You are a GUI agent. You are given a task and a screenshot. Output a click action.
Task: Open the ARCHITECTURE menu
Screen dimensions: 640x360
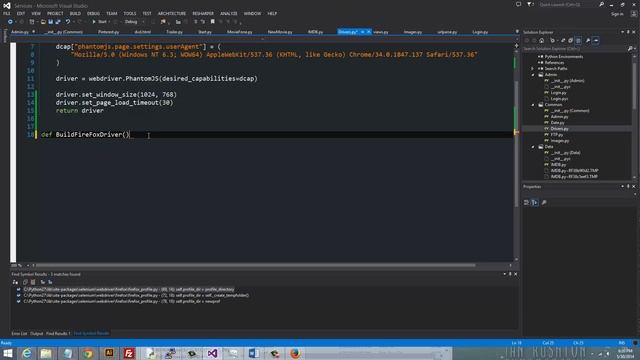tap(172, 13)
